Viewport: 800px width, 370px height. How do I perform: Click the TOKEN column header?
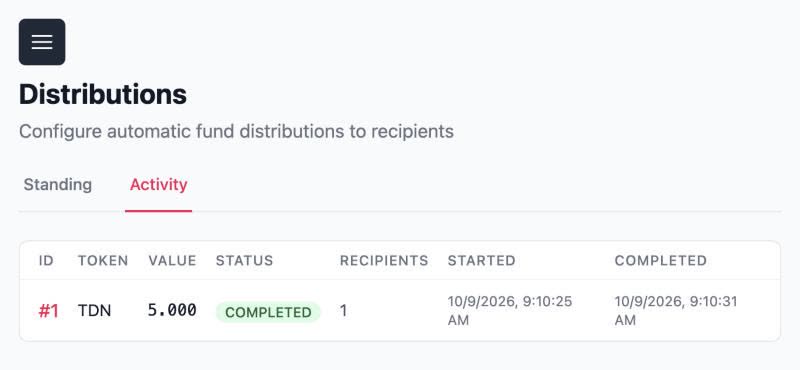[103, 260]
